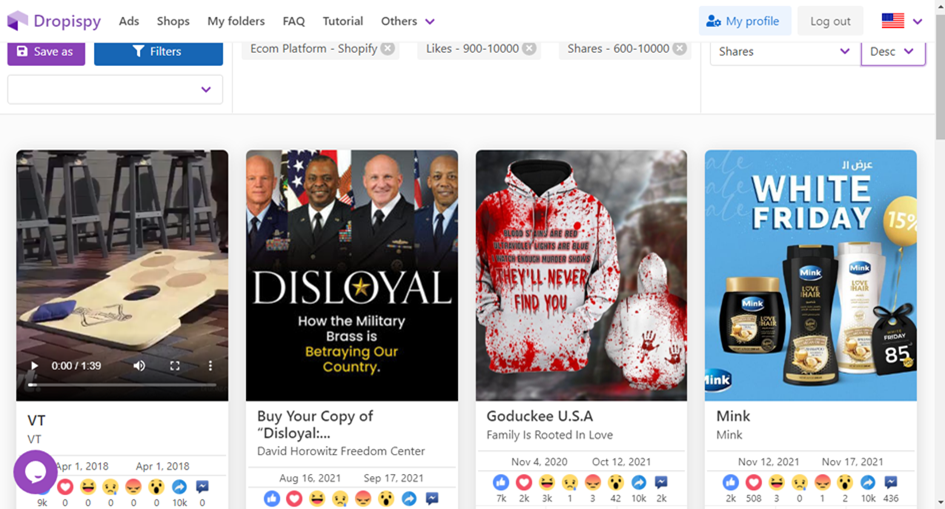The height and width of the screenshot is (509, 945).
Task: Click the Nov 17, 2021 date on Mink
Action: (852, 462)
